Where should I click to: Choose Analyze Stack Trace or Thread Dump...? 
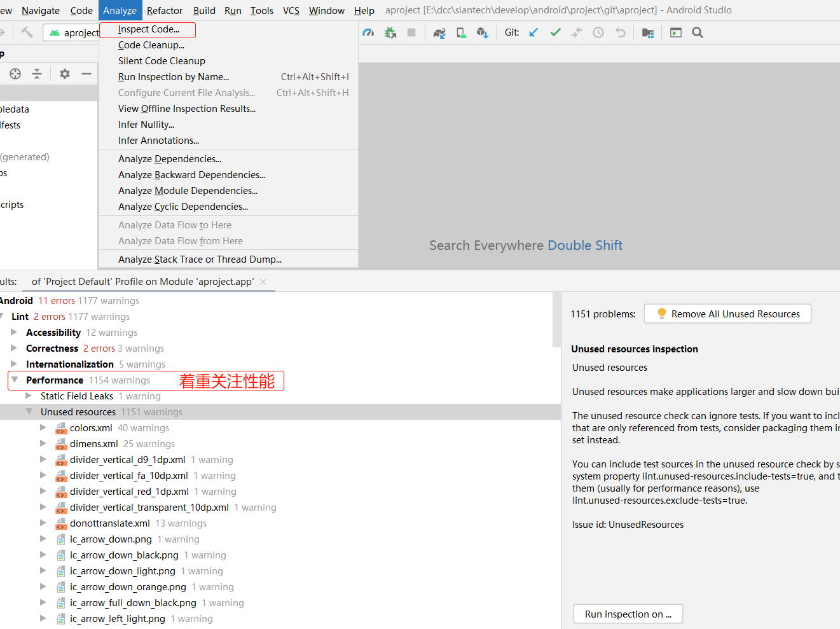228,259
